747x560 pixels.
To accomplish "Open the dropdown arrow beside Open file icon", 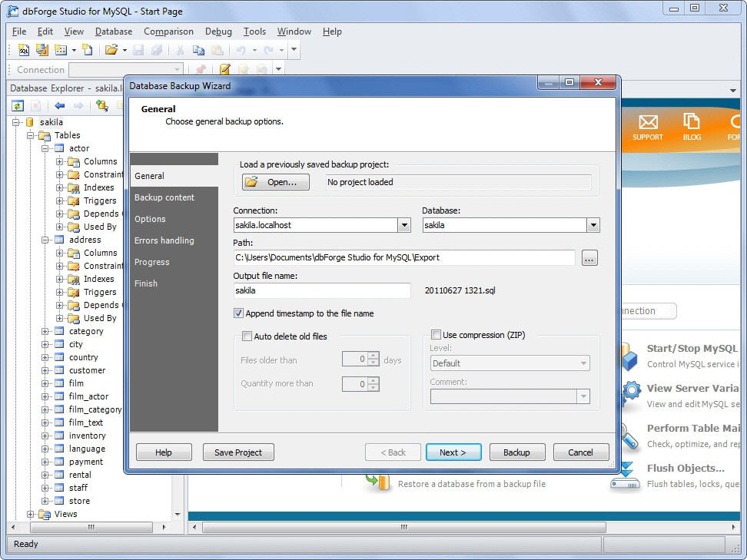I will pos(124,49).
